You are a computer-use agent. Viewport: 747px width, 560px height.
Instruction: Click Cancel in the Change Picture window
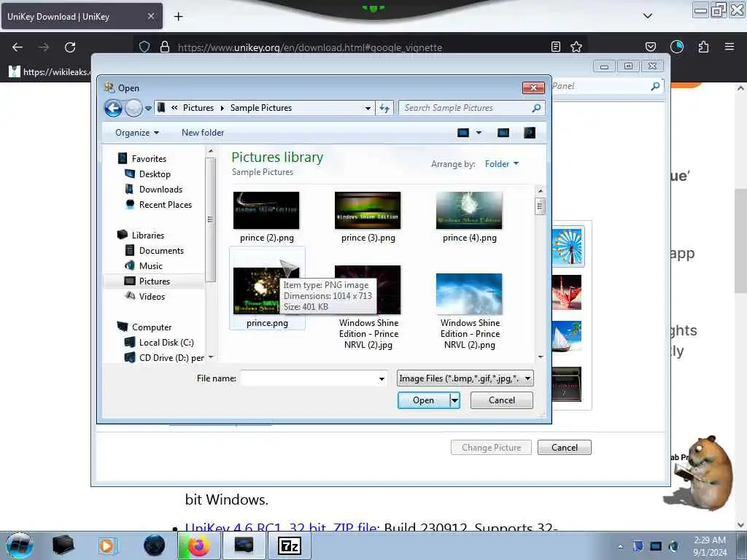(x=565, y=448)
